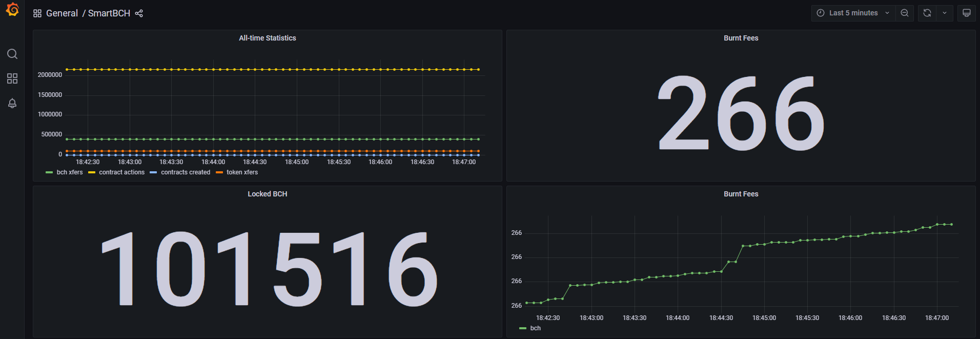Click the 1500000 y-axis label
Viewport: 980px width, 339px height.
tap(50, 95)
